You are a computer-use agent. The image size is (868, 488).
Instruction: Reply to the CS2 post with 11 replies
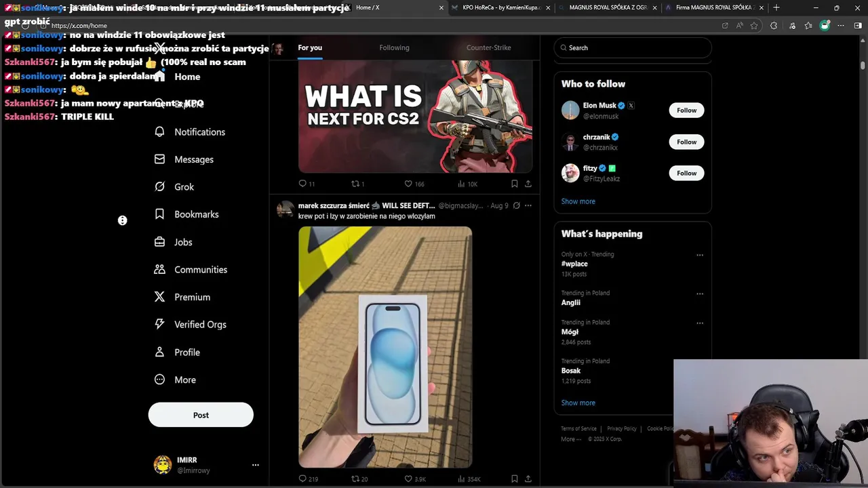pos(307,184)
